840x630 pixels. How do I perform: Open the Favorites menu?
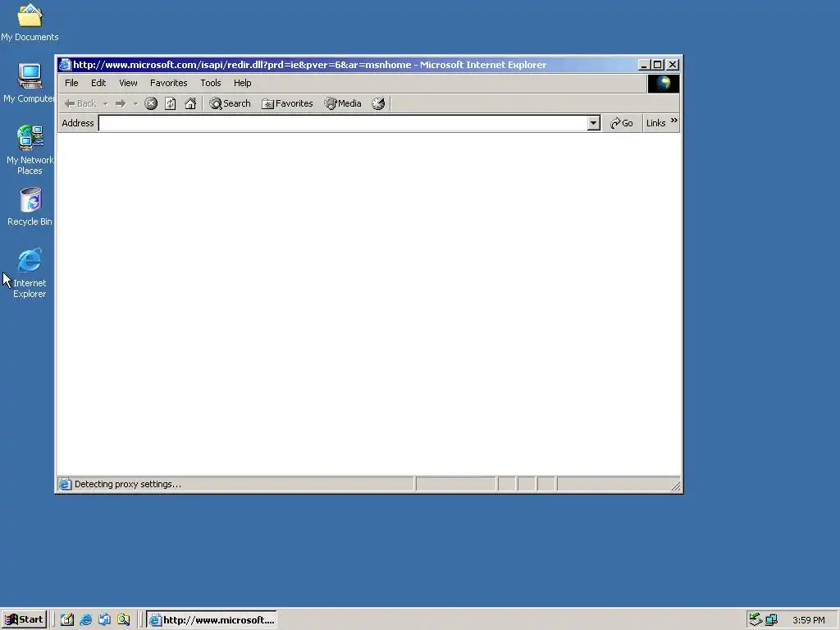[169, 83]
